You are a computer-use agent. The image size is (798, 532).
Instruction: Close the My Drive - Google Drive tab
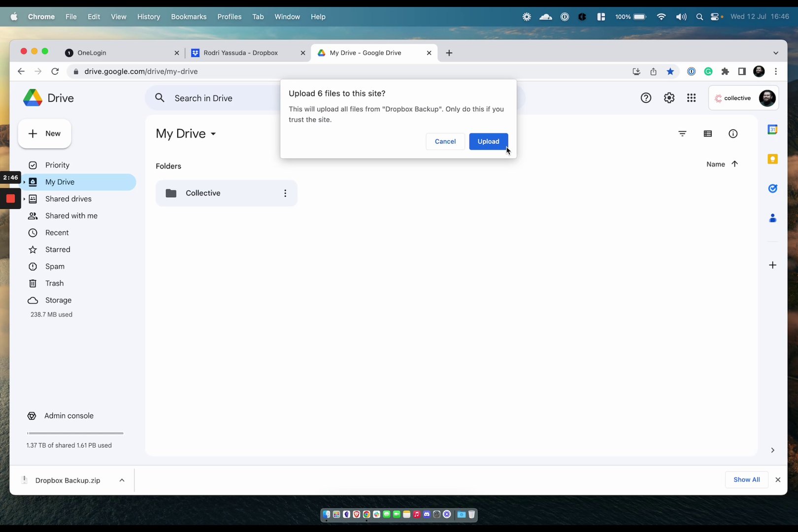click(x=429, y=53)
